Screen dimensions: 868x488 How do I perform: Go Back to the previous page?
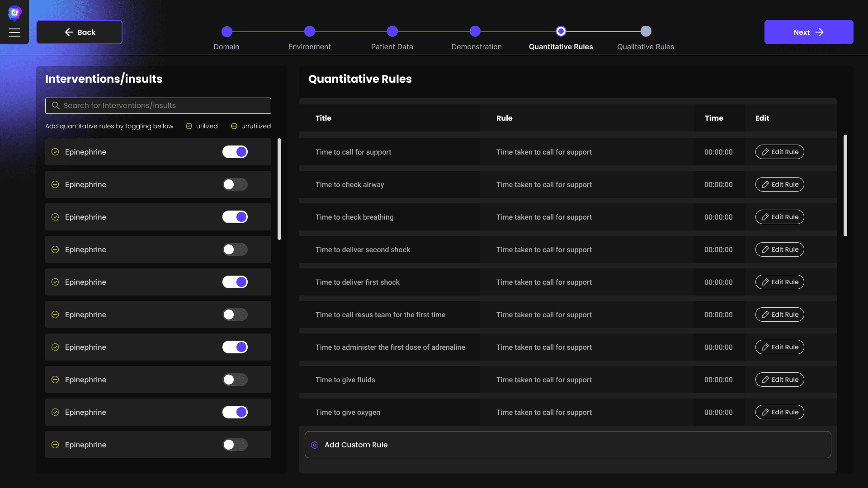click(80, 32)
